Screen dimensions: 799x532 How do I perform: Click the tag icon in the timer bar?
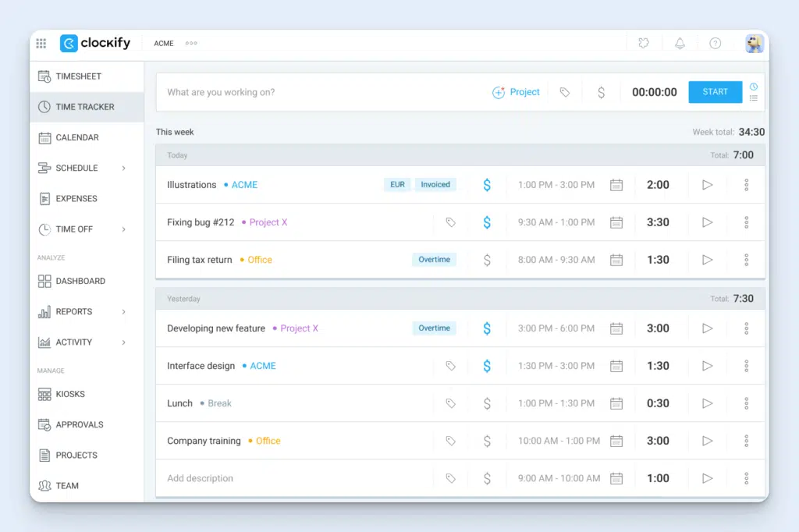point(564,92)
